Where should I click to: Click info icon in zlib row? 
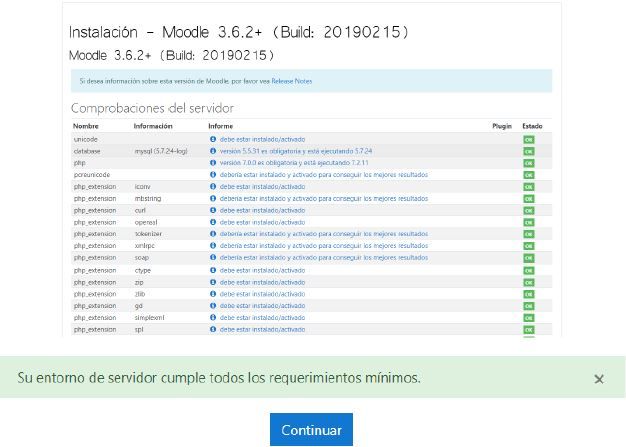[x=213, y=294]
